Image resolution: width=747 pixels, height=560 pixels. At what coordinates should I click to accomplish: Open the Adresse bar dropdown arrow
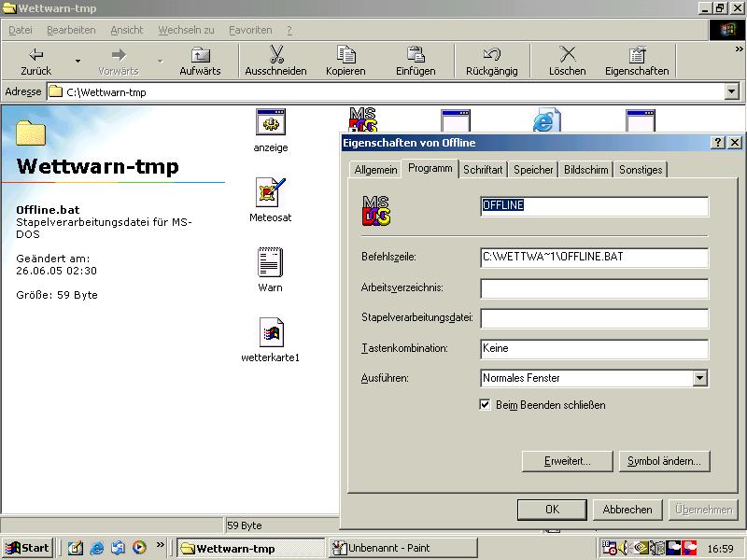coord(731,92)
